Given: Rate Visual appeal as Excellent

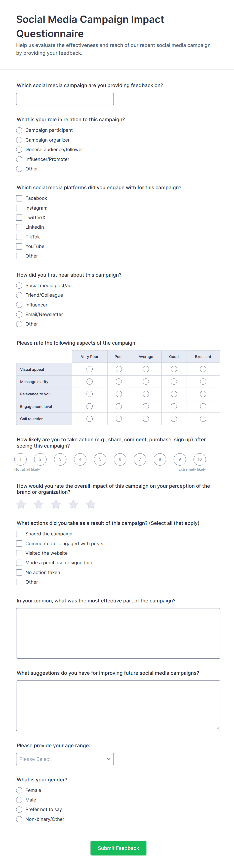Looking at the screenshot, I should click(x=203, y=369).
